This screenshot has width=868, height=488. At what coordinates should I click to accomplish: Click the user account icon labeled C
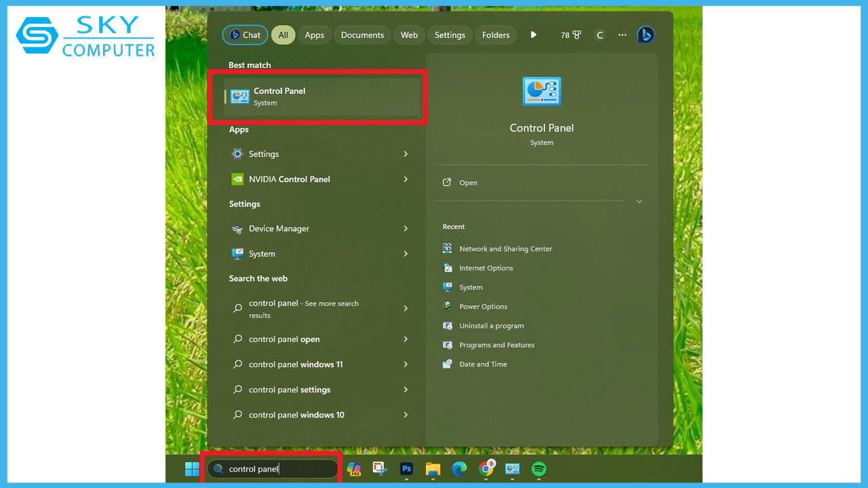599,35
